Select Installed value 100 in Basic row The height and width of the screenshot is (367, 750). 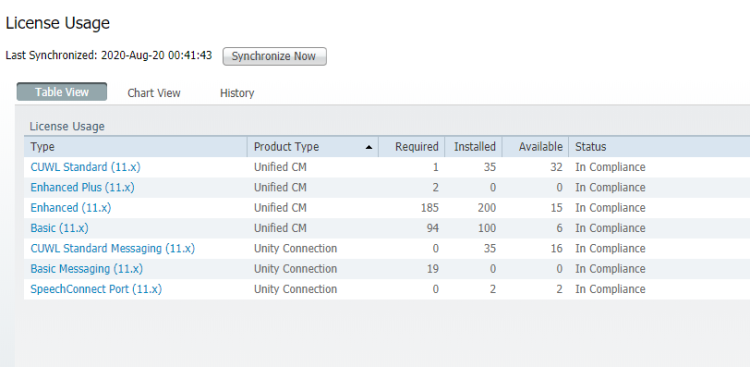click(x=486, y=228)
